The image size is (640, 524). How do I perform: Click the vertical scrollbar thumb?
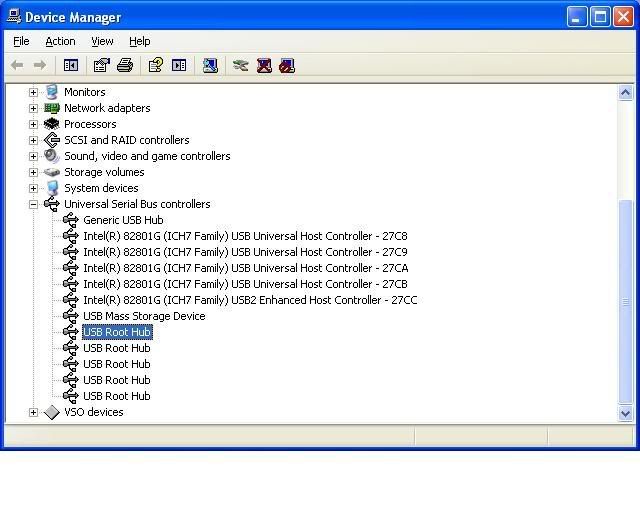pyautogui.click(x=625, y=301)
